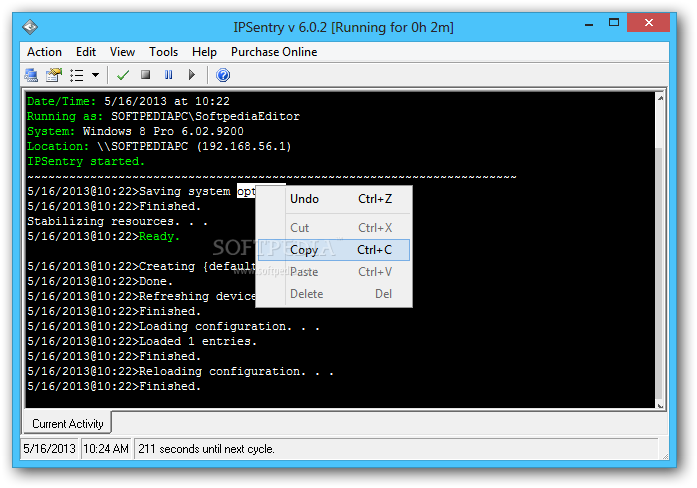Open the Edit menu
The height and width of the screenshot is (488, 697).
tap(86, 52)
